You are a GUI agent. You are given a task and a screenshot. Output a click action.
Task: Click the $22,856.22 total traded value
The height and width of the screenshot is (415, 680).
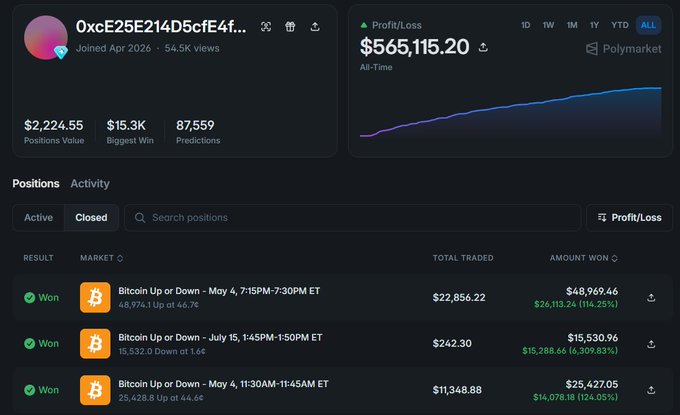point(459,297)
